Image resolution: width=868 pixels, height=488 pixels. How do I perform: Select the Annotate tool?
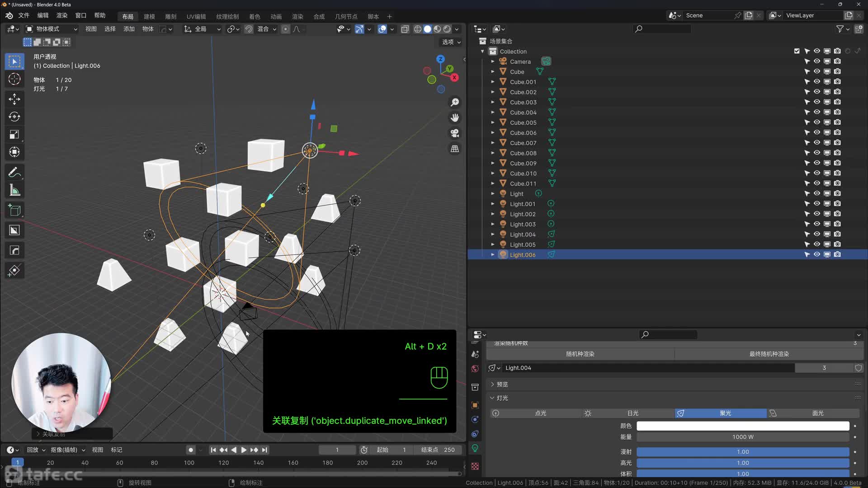click(x=14, y=172)
